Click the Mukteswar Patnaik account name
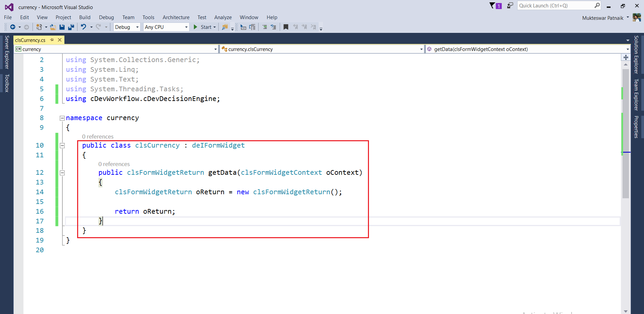Screen dimensions: 644x314 (603, 18)
